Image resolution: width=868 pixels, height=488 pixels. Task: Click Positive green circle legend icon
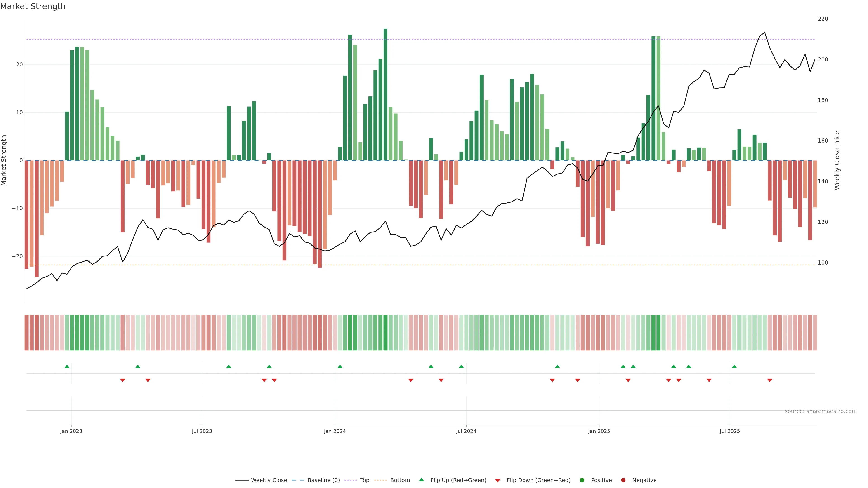(x=582, y=480)
